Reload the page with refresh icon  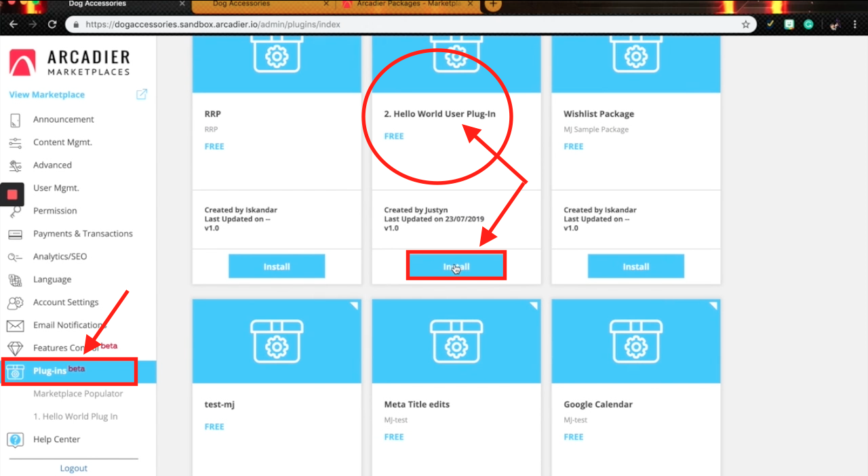coord(52,24)
